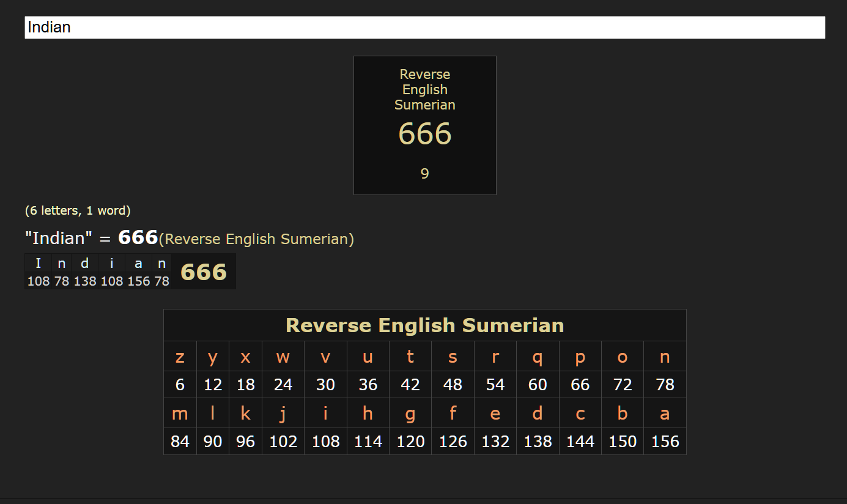This screenshot has width=847, height=504.
Task: Click letter a in the cipher chart
Action: [x=665, y=414]
